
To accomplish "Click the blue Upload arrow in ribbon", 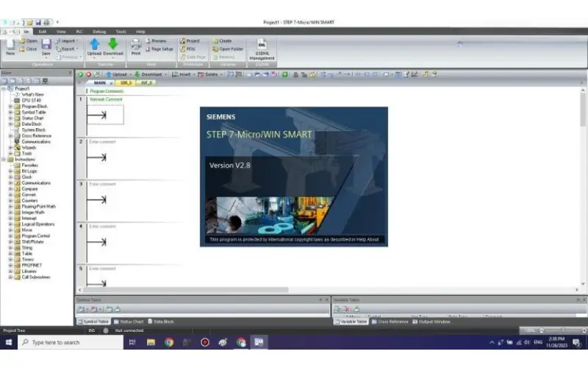I will [95, 44].
